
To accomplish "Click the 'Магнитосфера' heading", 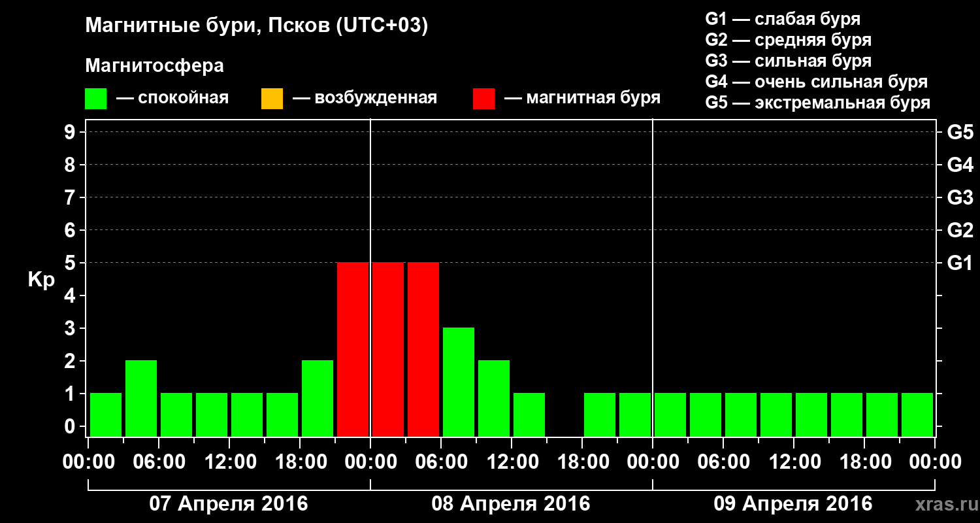I will pyautogui.click(x=154, y=66).
